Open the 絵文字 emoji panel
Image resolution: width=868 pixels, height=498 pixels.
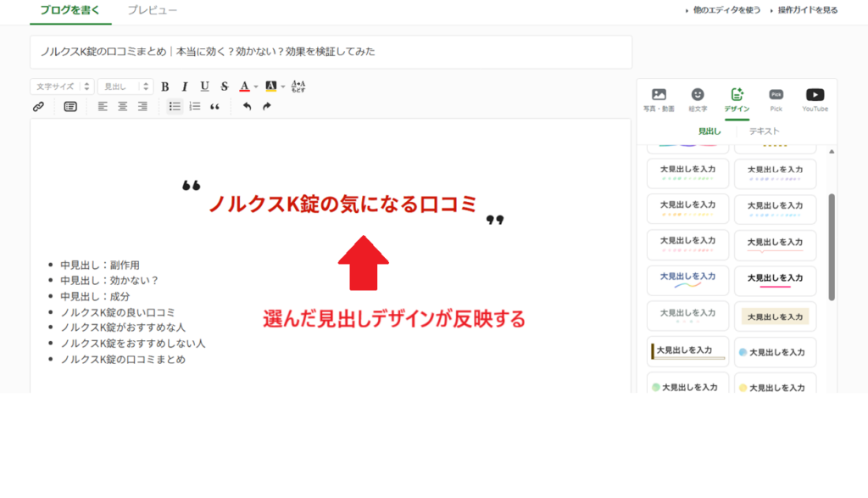point(698,99)
